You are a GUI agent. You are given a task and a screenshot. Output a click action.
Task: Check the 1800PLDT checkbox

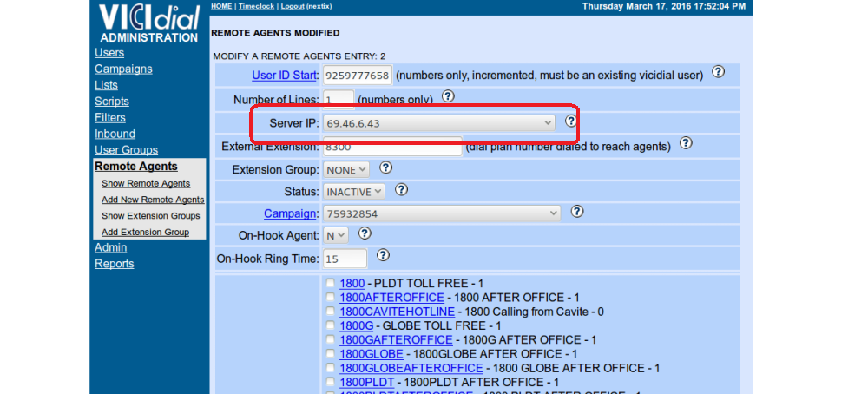click(331, 382)
